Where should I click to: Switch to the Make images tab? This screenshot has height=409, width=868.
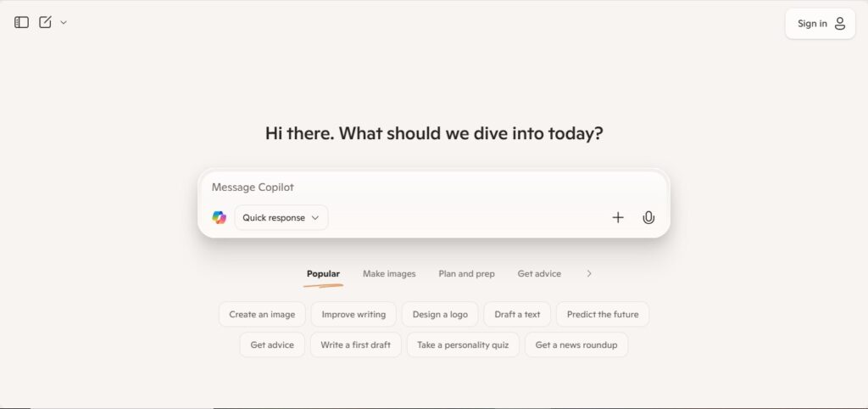coord(389,274)
